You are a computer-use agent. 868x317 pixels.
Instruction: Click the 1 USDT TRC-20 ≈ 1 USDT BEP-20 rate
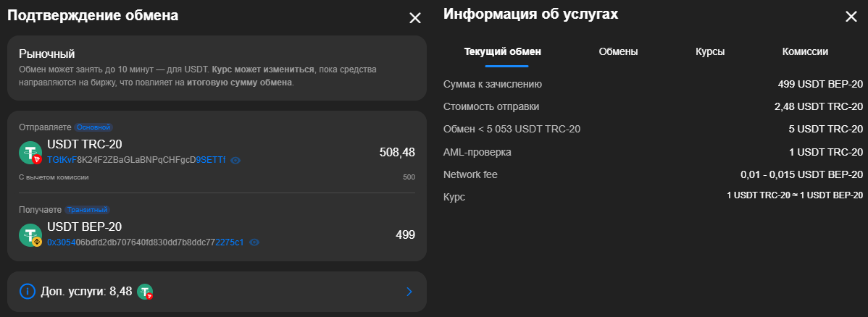[x=796, y=195]
